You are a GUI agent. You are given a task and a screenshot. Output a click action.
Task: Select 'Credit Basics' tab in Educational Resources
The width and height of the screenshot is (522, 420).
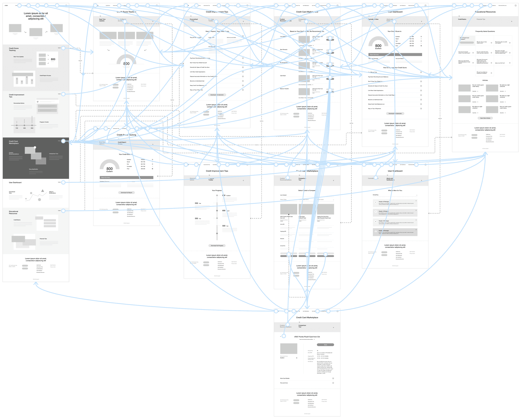tap(462, 19)
